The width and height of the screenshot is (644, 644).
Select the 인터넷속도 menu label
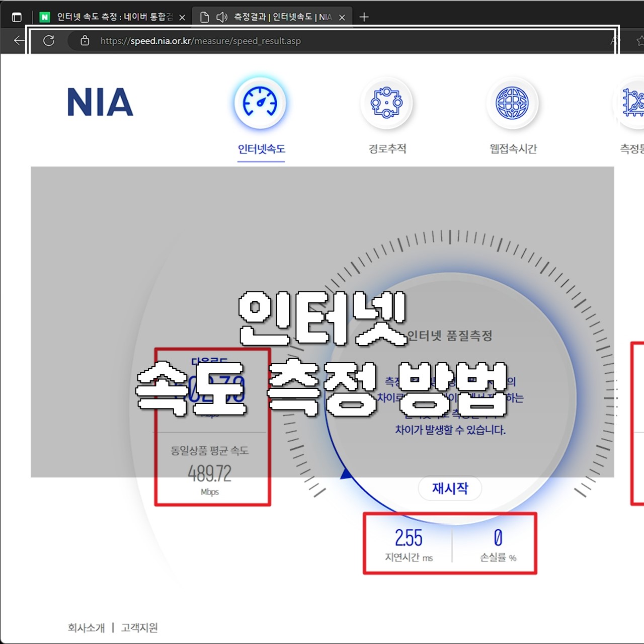point(262,149)
